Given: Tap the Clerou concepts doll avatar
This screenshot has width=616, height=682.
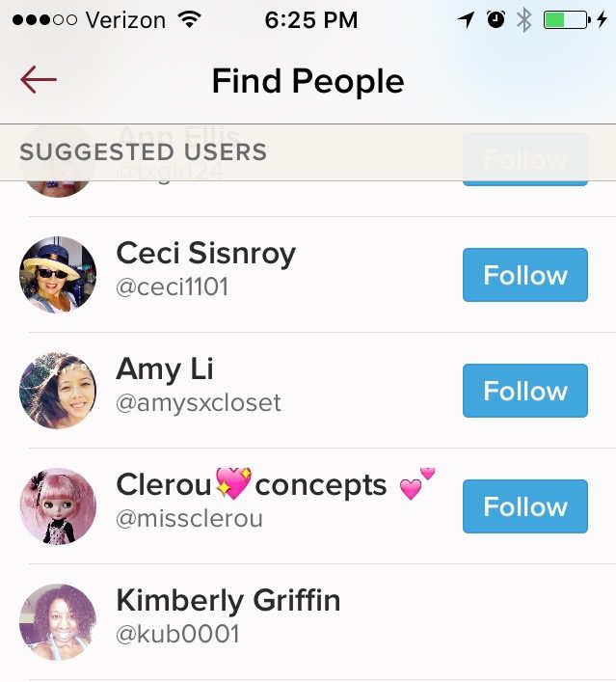Looking at the screenshot, I should [x=58, y=506].
